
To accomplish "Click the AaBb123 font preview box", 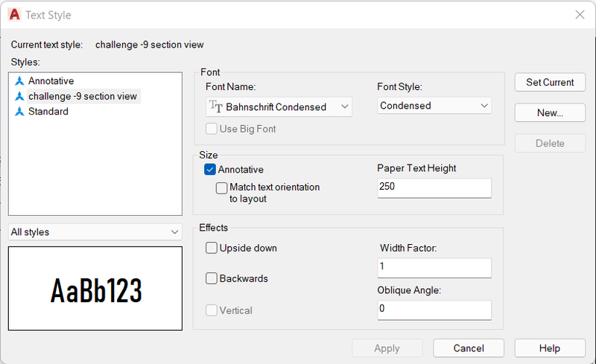I will pyautogui.click(x=95, y=288).
